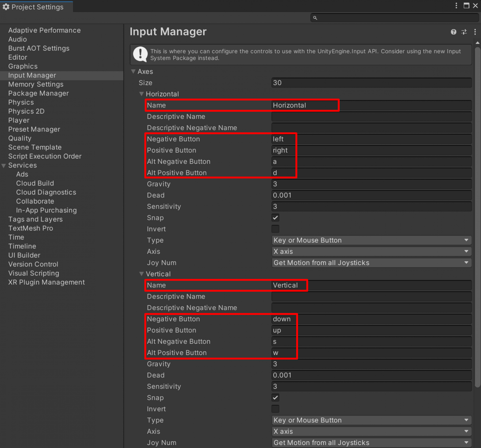The image size is (481, 448).
Task: Open In-App Purchasing settings
Action: pos(46,210)
